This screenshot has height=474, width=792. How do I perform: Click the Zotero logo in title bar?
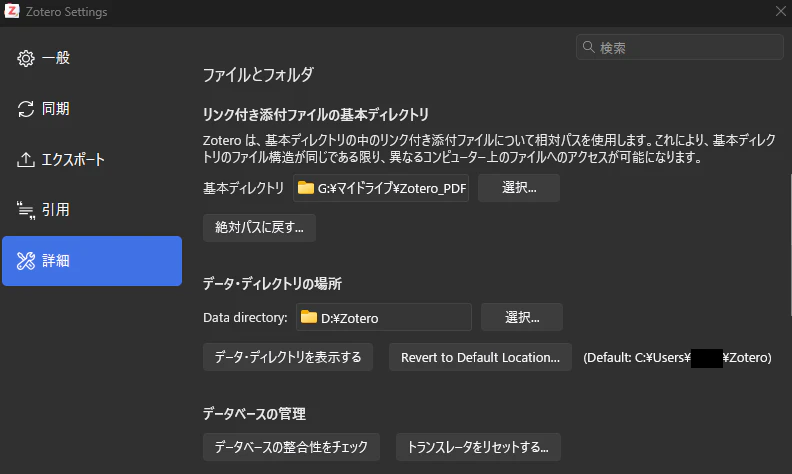pos(12,11)
